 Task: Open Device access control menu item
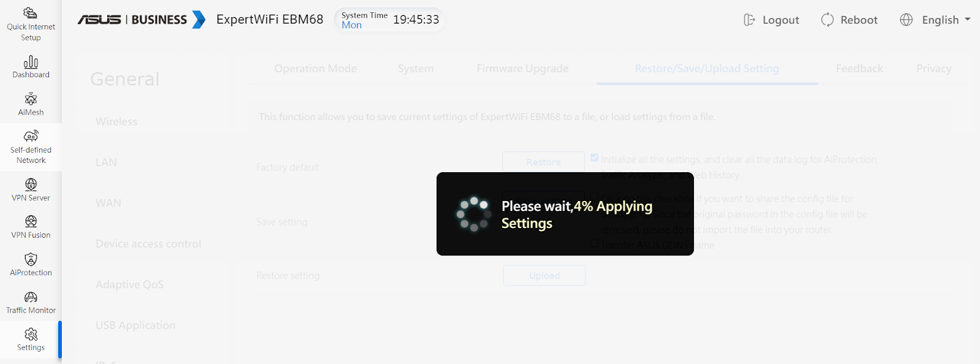click(148, 244)
